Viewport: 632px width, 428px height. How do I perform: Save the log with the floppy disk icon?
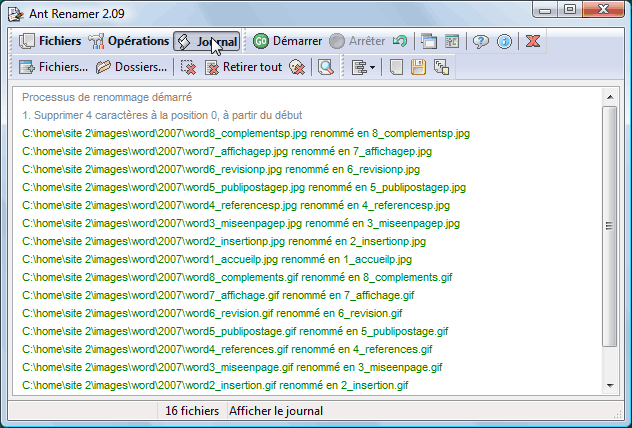point(418,67)
